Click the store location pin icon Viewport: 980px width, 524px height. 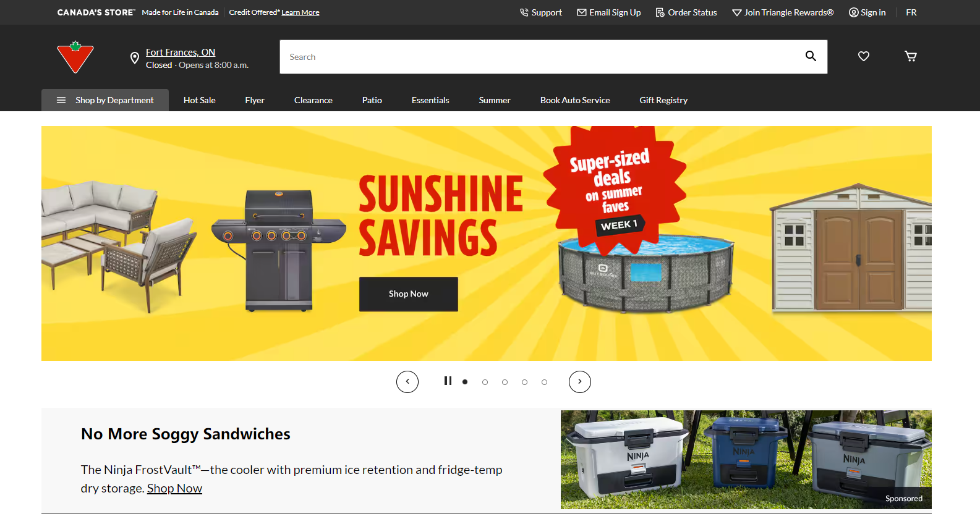135,58
